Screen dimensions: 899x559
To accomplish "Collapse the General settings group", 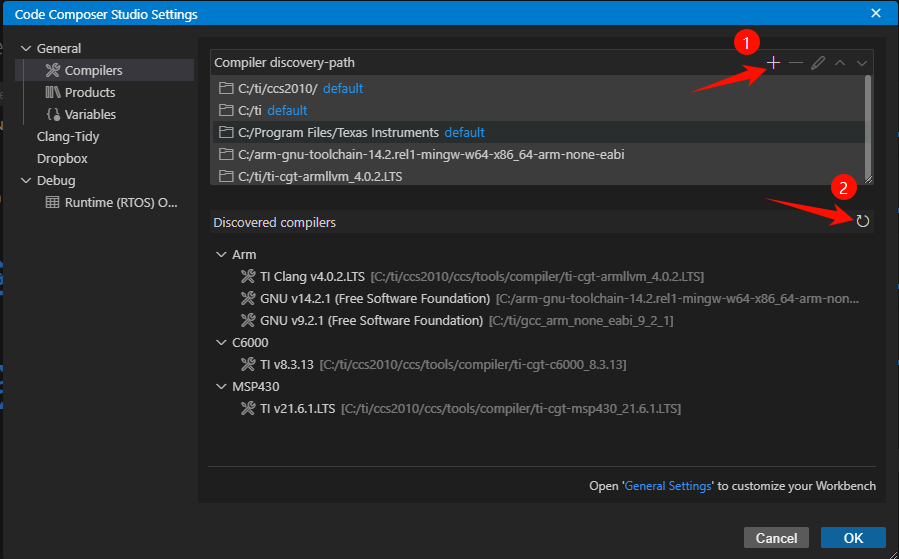I will (25, 48).
